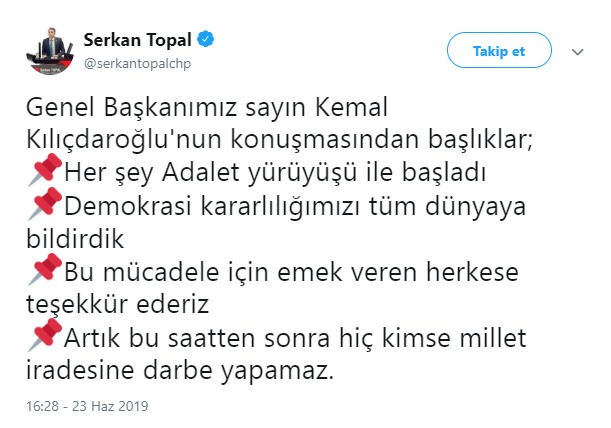Click the blue verified badge beside Serkan Topal

pos(206,41)
